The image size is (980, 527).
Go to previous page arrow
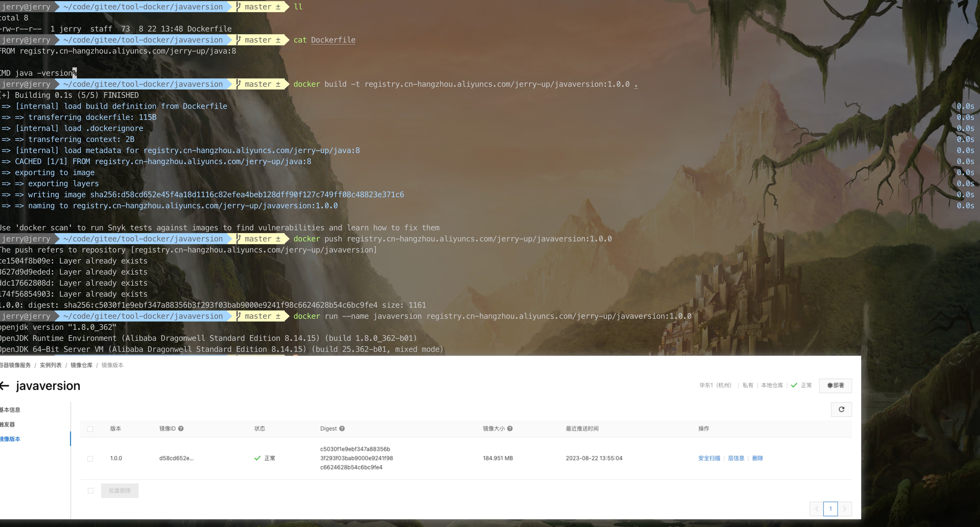coord(816,509)
